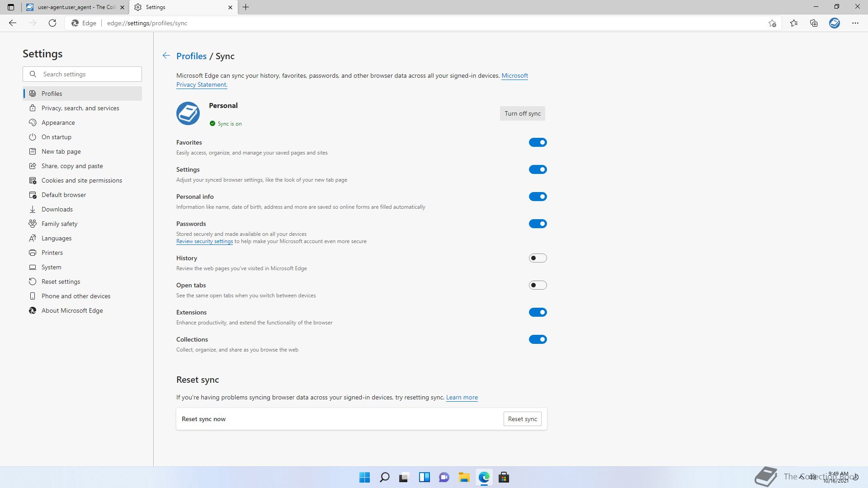Open Languages settings
The width and height of the screenshot is (868, 488).
pos(82,238)
